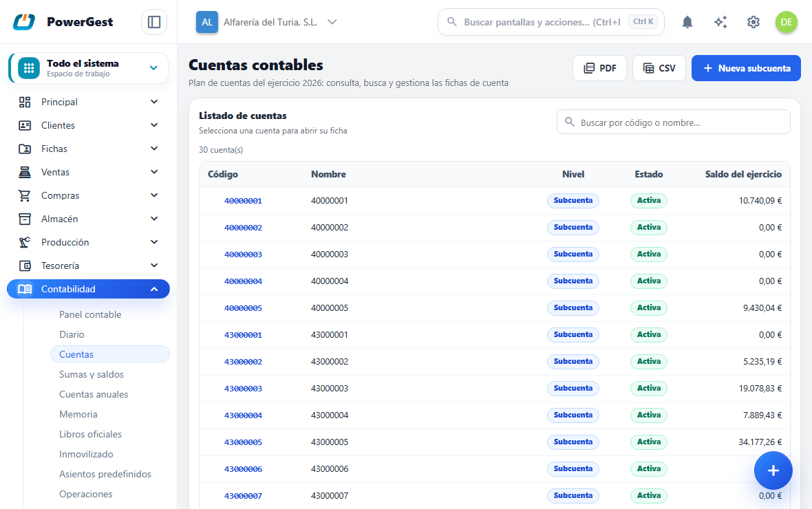Click the Principal dashboard icon
This screenshot has height=509, width=812.
click(x=24, y=102)
